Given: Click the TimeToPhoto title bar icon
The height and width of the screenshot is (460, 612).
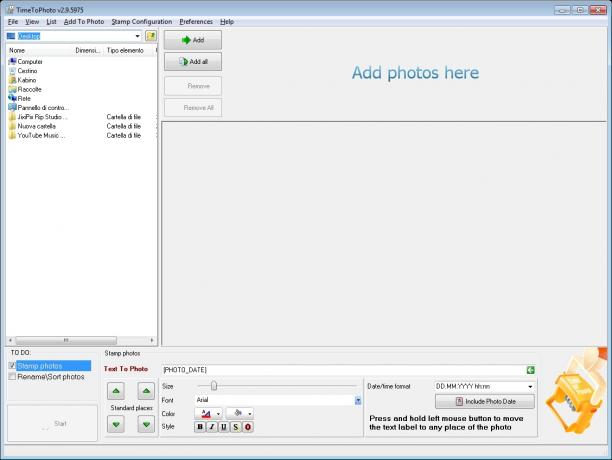Looking at the screenshot, I should click(x=10, y=10).
